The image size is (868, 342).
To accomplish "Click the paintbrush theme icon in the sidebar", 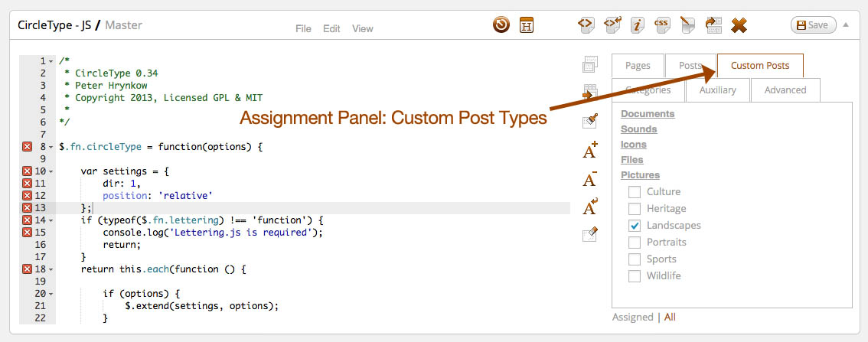I will pyautogui.click(x=590, y=121).
